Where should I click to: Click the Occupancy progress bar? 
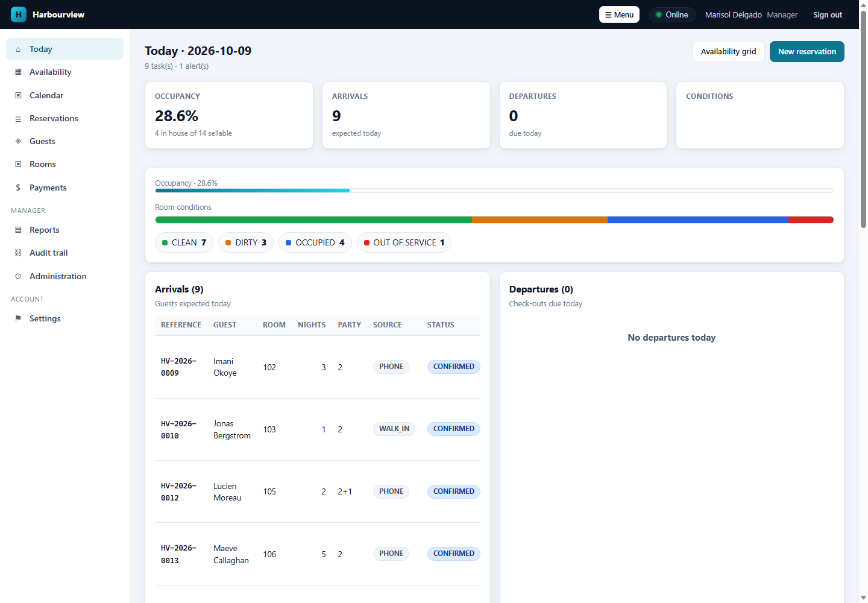[494, 191]
